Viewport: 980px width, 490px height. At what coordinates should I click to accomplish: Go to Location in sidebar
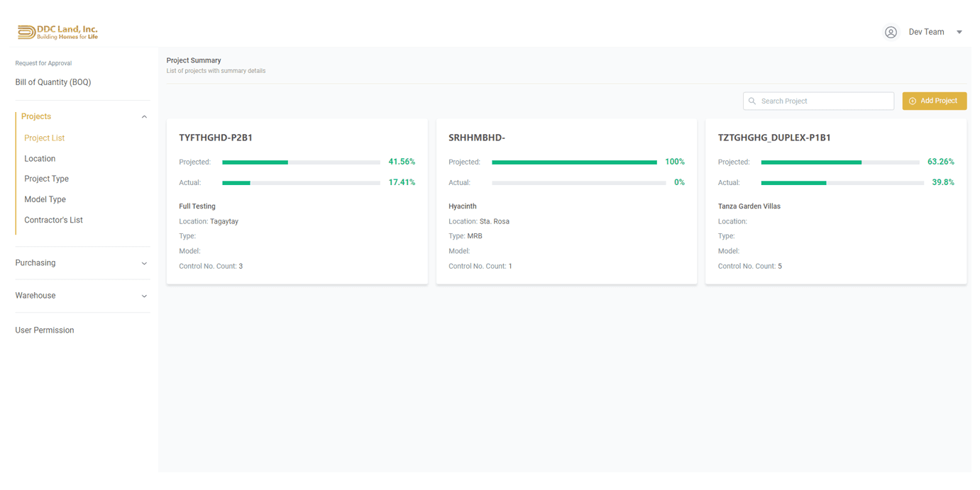click(40, 159)
